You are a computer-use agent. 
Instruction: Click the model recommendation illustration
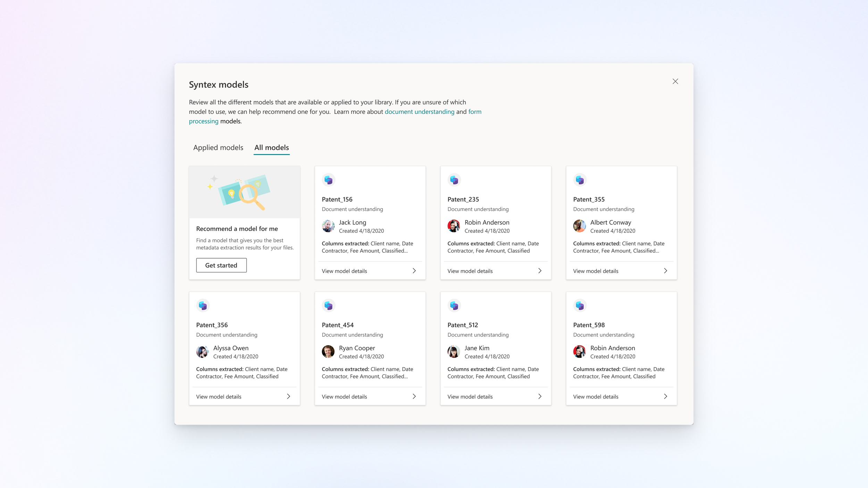point(244,192)
